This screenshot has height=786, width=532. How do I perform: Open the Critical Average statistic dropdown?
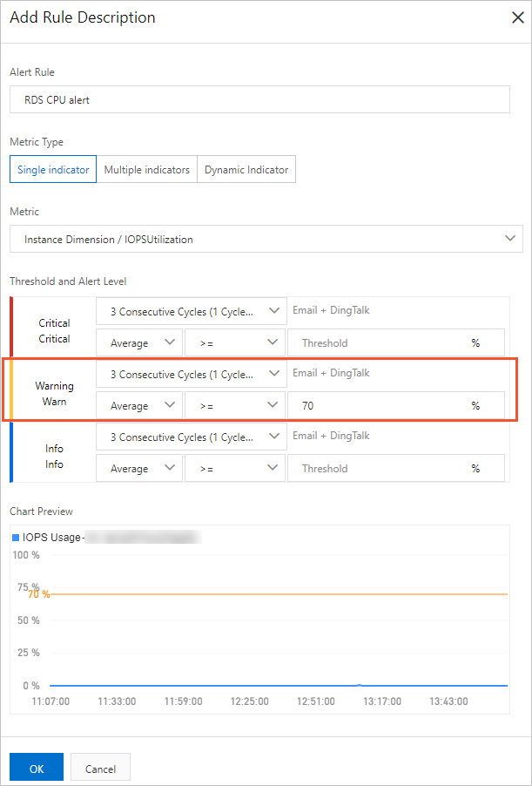pyautogui.click(x=138, y=342)
